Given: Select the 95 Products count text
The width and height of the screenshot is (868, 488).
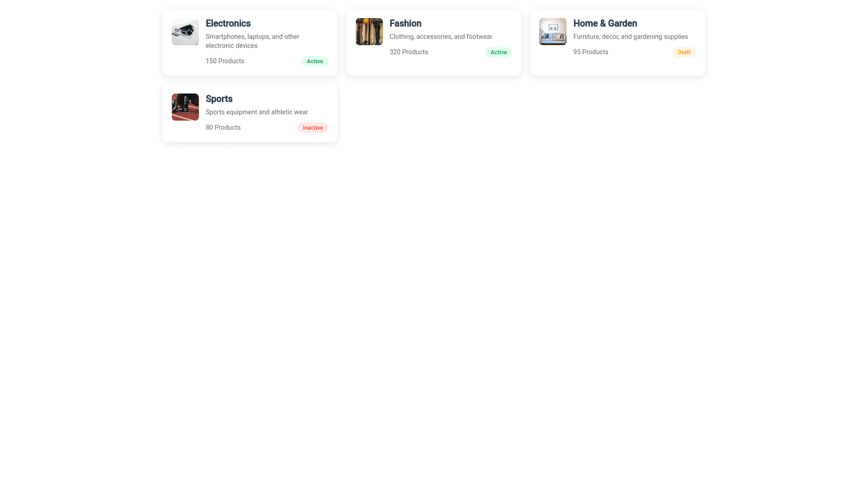Looking at the screenshot, I should [590, 52].
